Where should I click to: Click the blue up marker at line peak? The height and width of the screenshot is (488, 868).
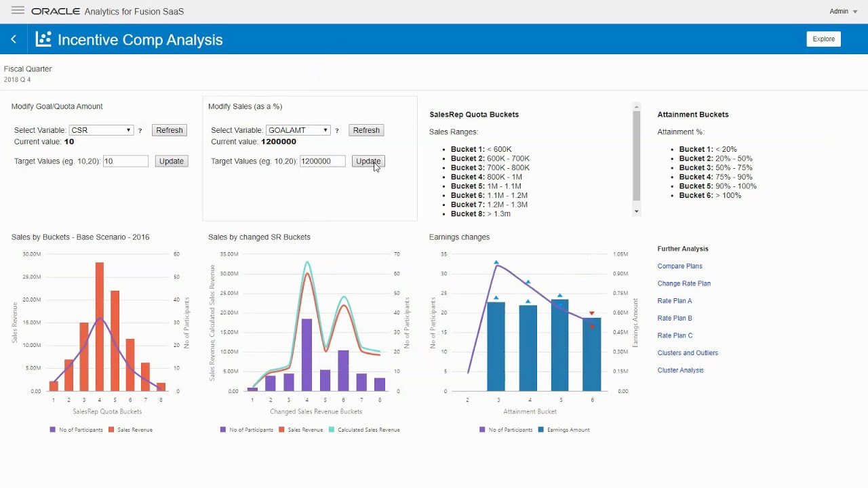point(496,262)
